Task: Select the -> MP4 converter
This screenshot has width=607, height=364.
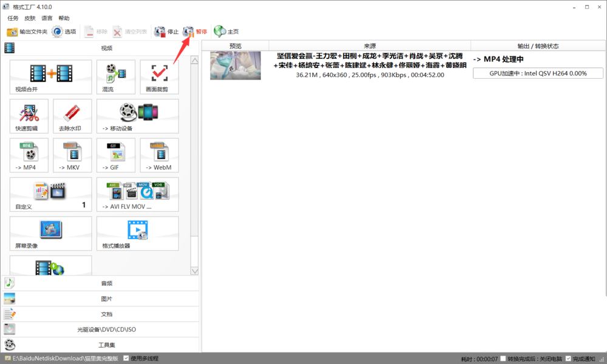Action: coord(29,155)
